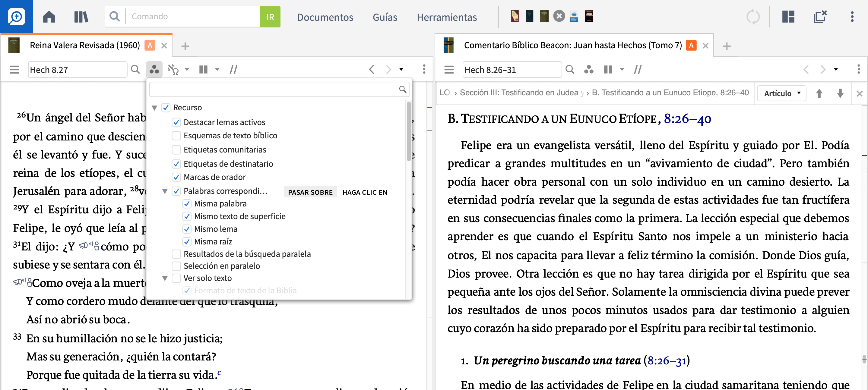Viewport: 868px width, 390px height.
Task: Open history dropdown arrow in Beacon panel
Action: pos(836,70)
